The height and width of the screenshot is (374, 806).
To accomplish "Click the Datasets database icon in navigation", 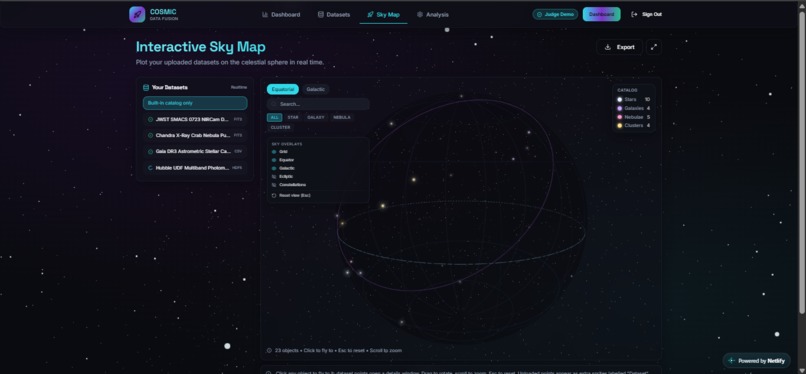I will [321, 14].
